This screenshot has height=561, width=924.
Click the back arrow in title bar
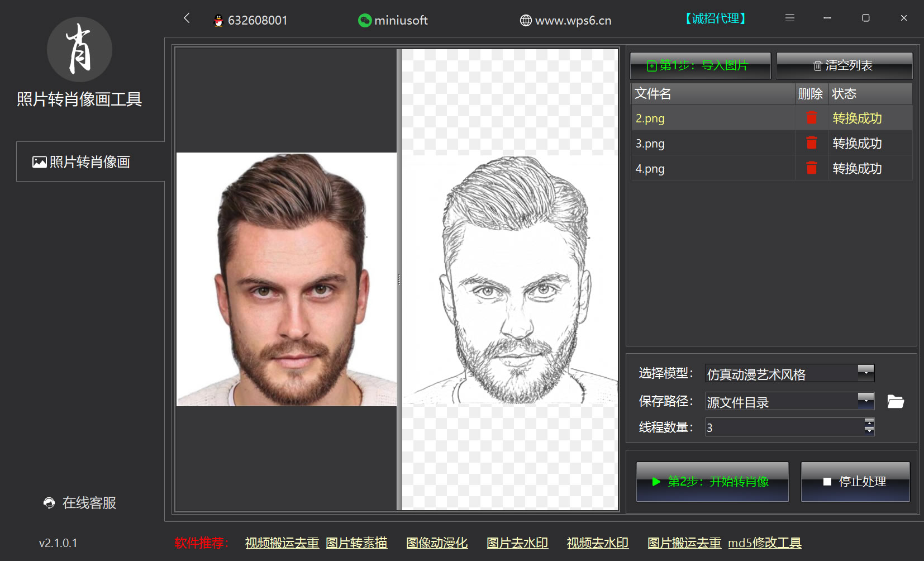187,18
